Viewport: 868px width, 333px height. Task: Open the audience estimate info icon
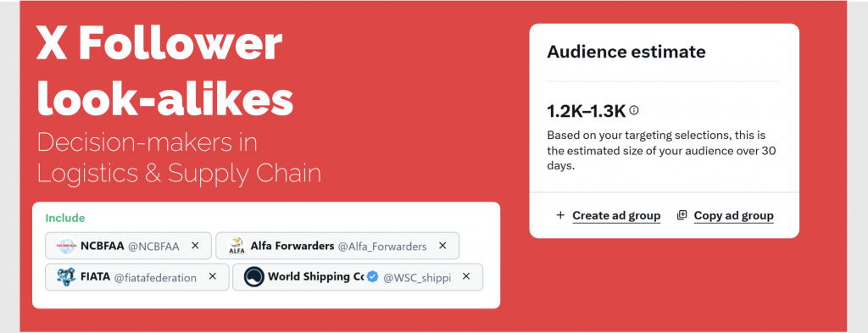coord(634,110)
